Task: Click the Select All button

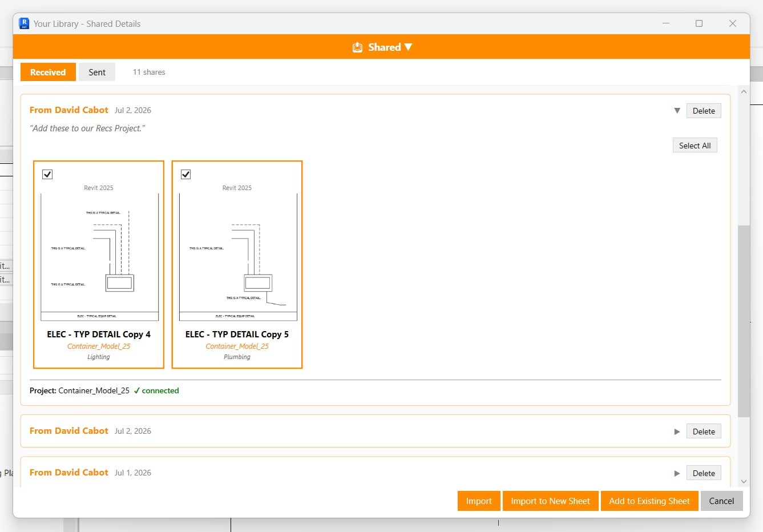Action: (695, 146)
